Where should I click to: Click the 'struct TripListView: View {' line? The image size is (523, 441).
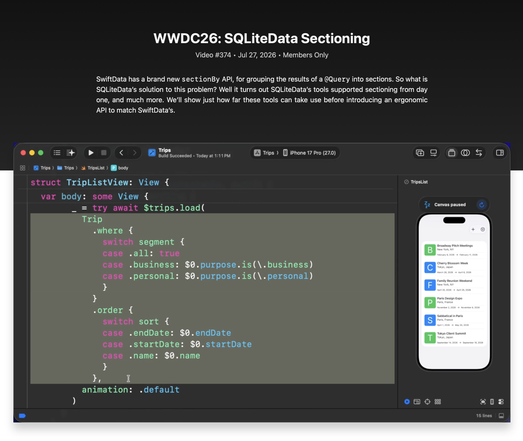(100, 182)
